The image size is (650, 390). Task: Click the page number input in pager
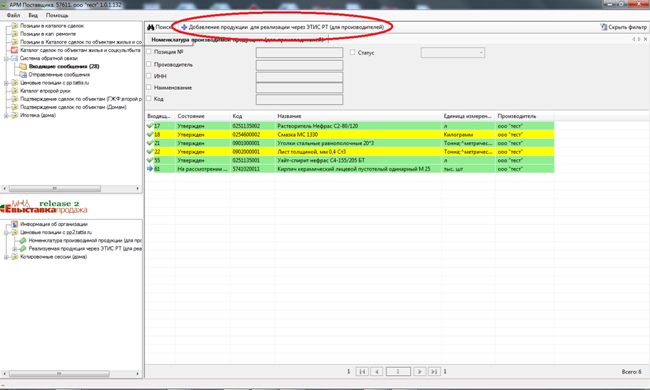[398, 371]
